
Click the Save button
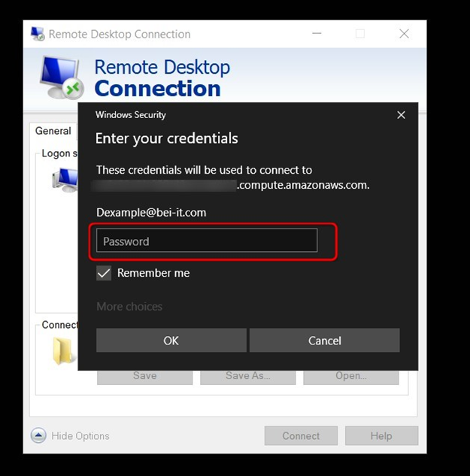145,377
